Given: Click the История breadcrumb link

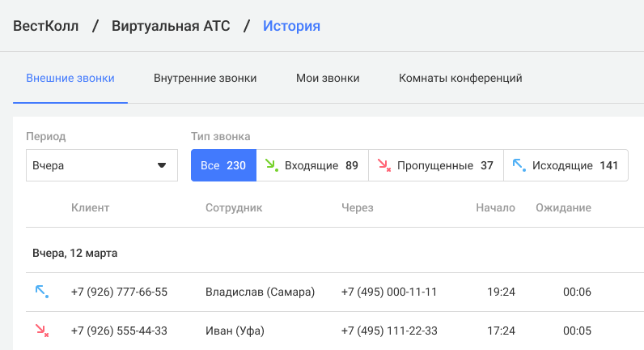Looking at the screenshot, I should tap(291, 26).
